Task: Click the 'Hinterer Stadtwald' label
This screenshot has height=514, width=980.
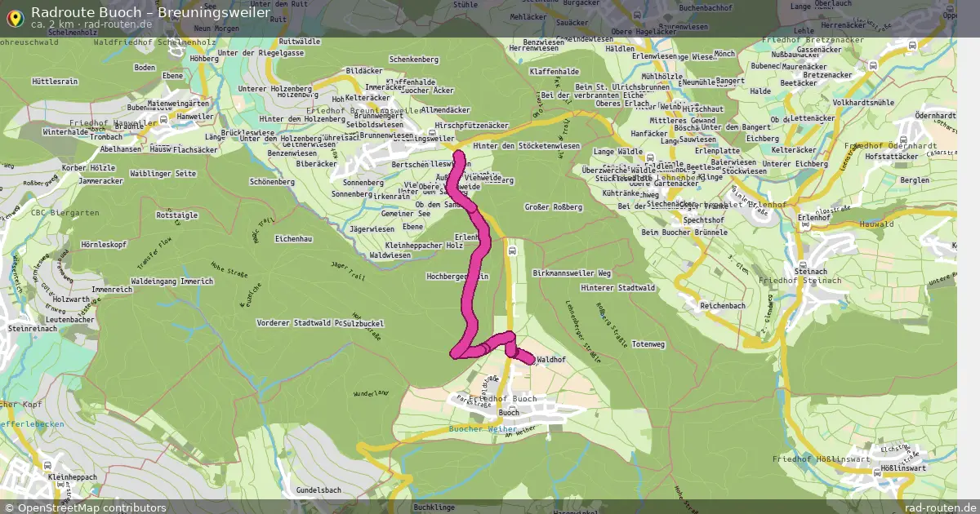Action: (x=617, y=288)
